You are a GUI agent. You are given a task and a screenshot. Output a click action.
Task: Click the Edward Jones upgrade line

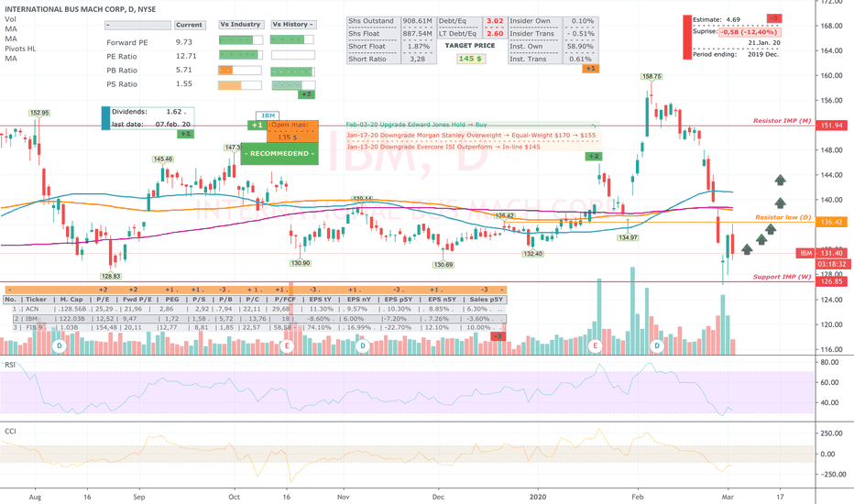[417, 125]
